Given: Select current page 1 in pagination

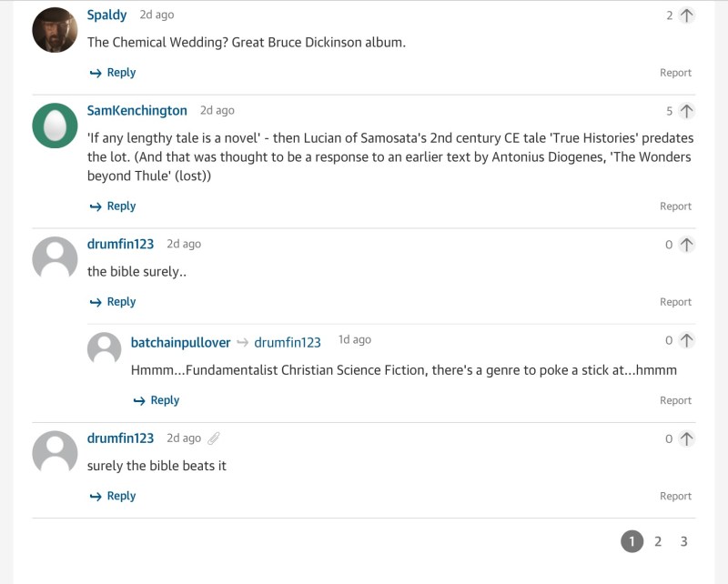Looking at the screenshot, I should [x=632, y=542].
